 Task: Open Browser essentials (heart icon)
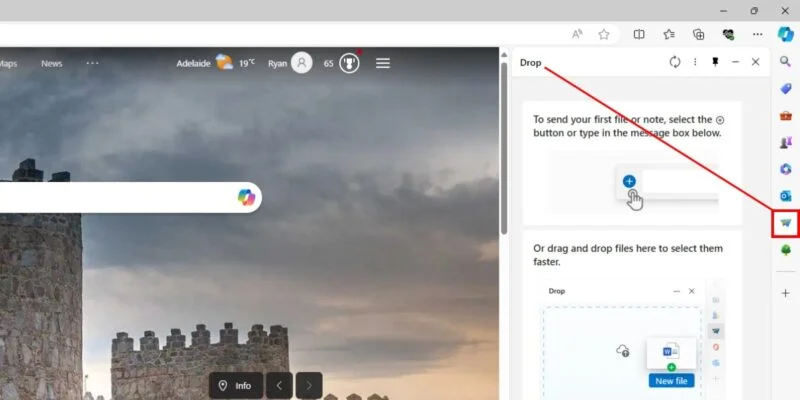click(x=728, y=34)
